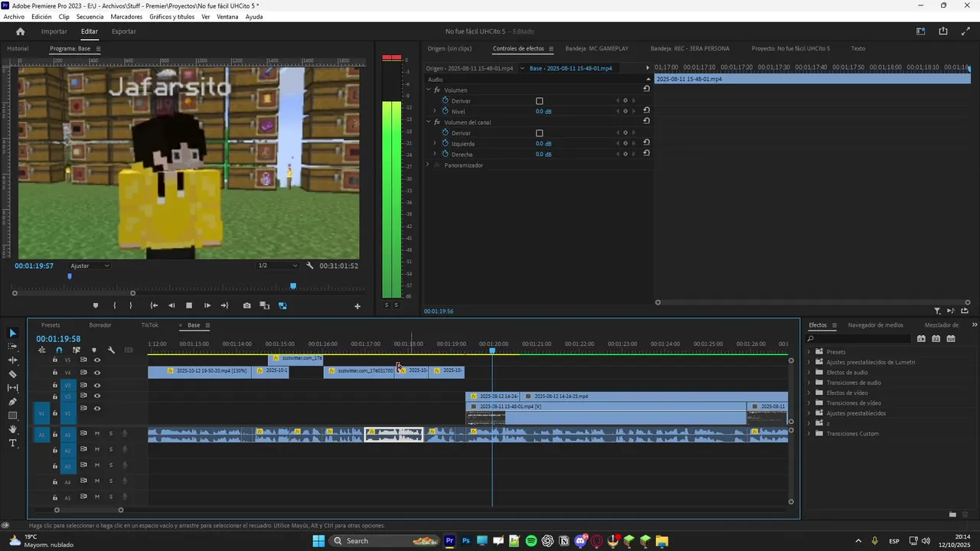This screenshot has width=980, height=551.
Task: Select the Track Select Forward tool
Action: point(12,347)
